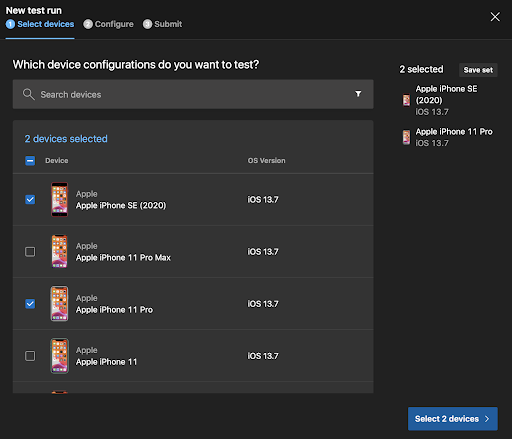Uncheck the Apple iPhone 11 Pro checkbox

(30, 304)
